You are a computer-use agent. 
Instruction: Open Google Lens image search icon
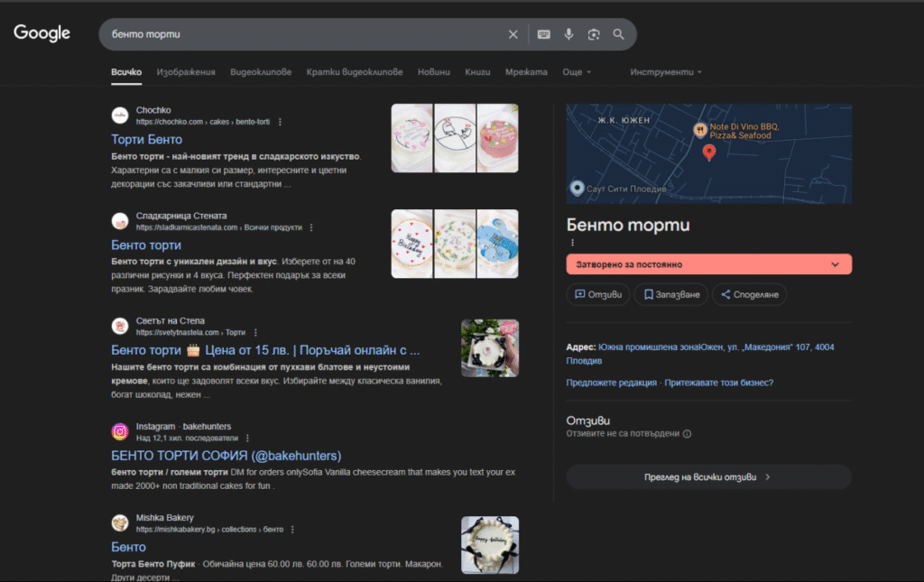(594, 34)
